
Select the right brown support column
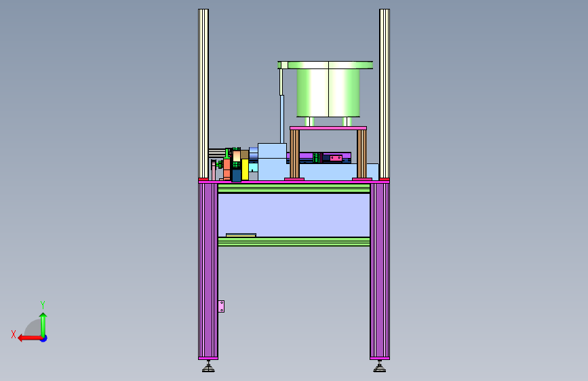(361, 154)
